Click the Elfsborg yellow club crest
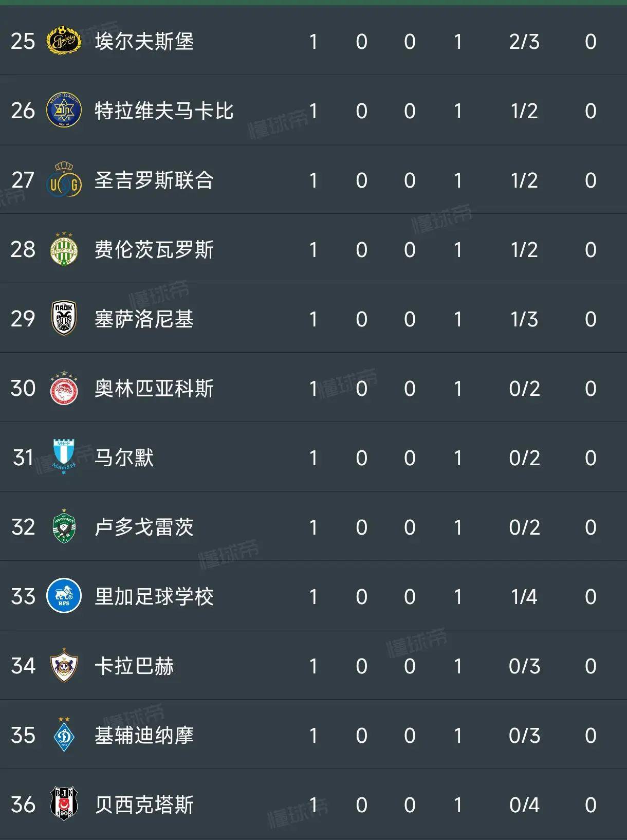This screenshot has width=627, height=840. click(64, 41)
